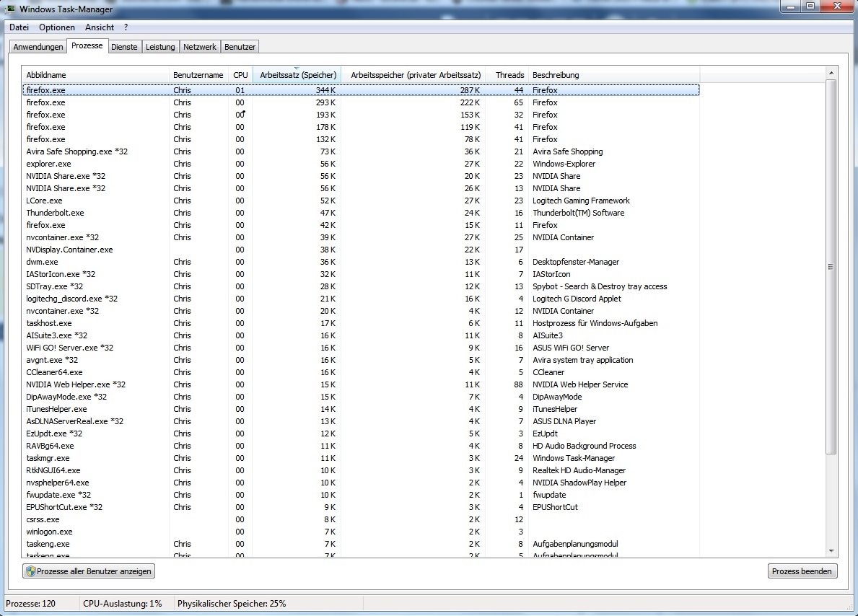Select AsDLNAServerReal.exe *32 process
858x616 pixels.
coord(361,421)
